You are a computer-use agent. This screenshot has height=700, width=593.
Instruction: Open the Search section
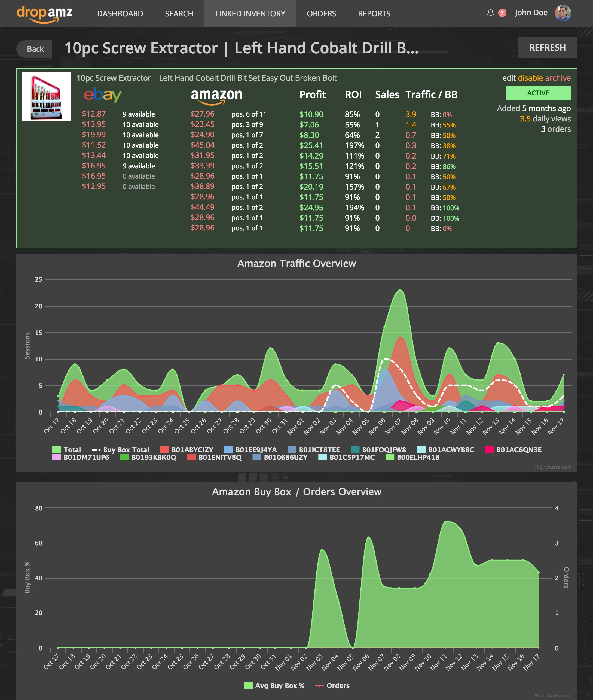click(x=179, y=14)
